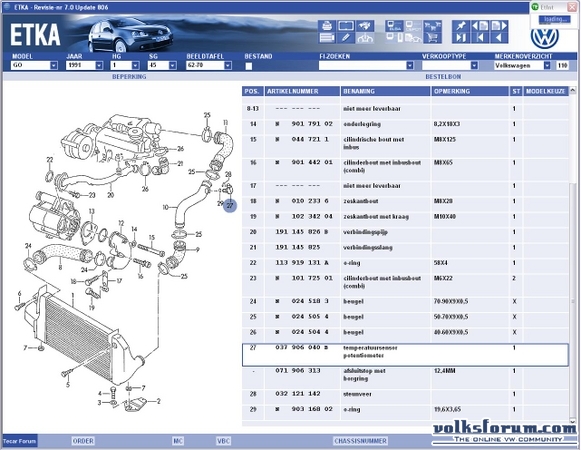Image resolution: width=581 pixels, height=450 pixels.
Task: Click the multiple shopping carts icon
Action: (x=432, y=26)
